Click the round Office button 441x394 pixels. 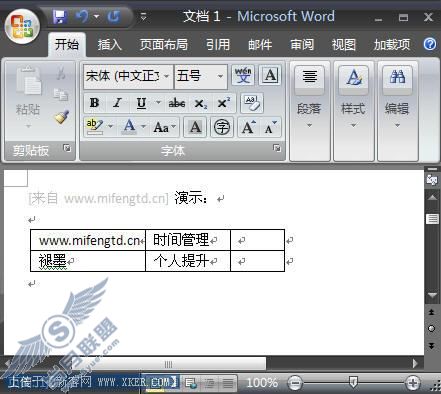point(22,27)
